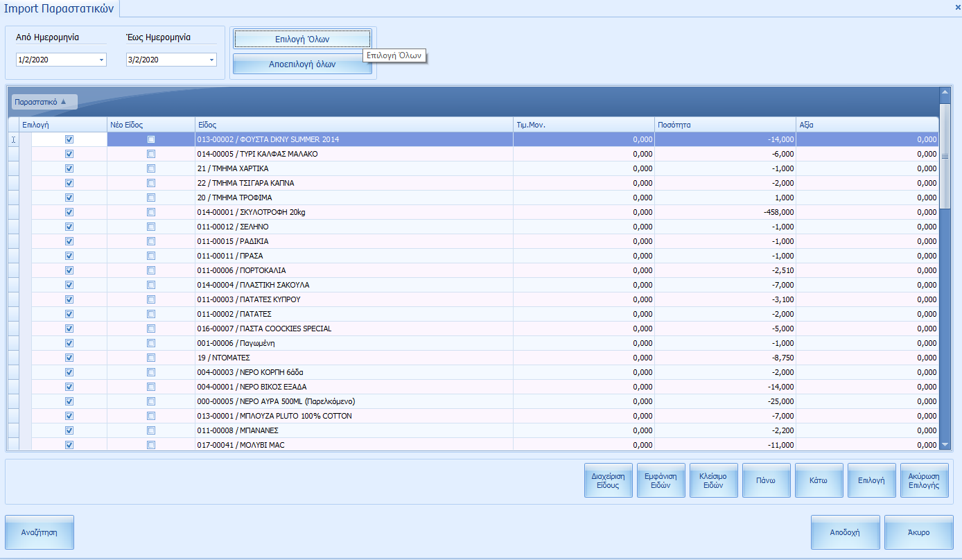962x560 pixels.
Task: Close the Import Παραστατικών tab with X
Action: 957,6
